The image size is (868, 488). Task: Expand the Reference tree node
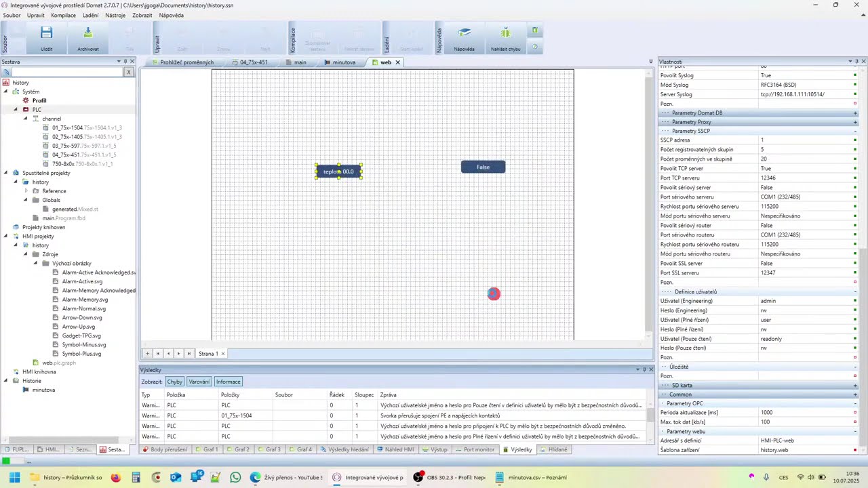point(26,191)
